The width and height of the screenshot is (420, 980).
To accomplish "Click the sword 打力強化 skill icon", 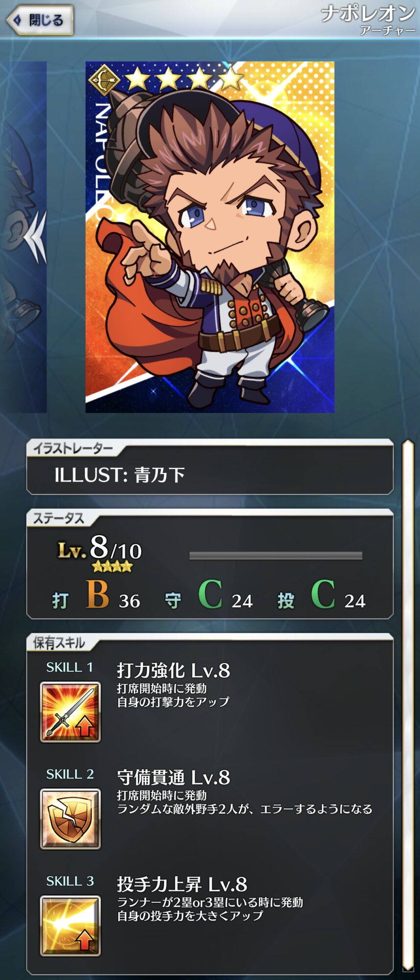I will [70, 711].
